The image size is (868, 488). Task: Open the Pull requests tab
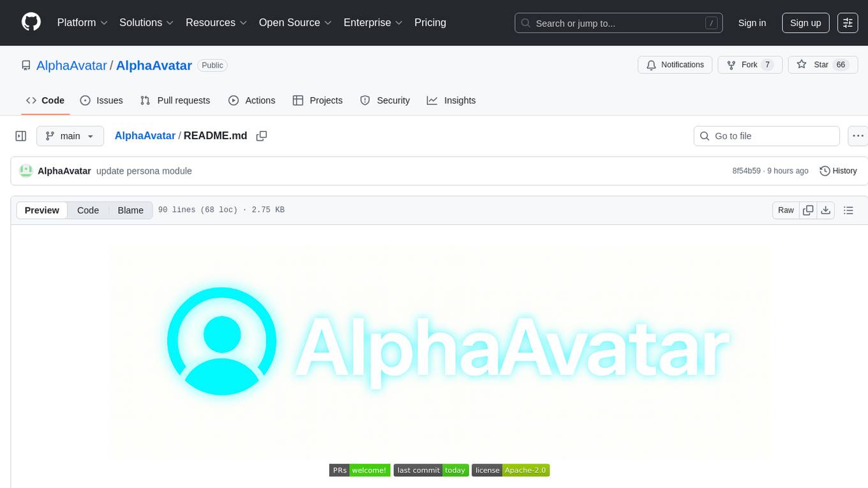pos(175,100)
